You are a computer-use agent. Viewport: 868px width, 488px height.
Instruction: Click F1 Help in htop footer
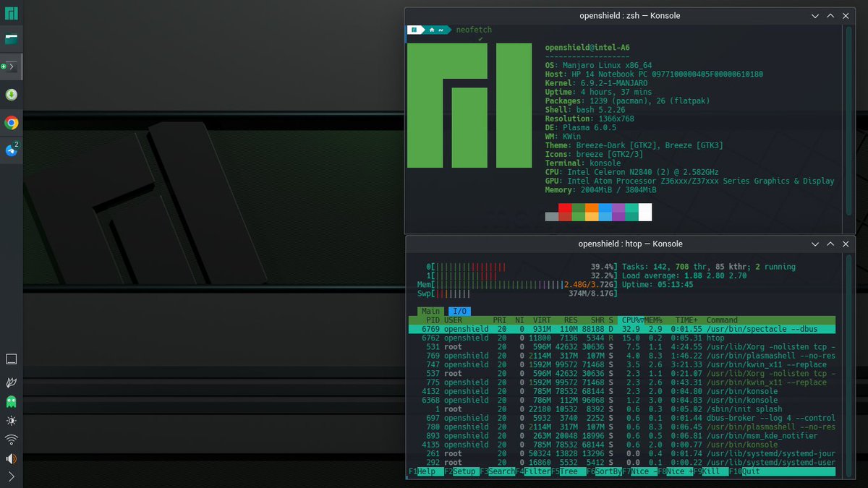426,471
